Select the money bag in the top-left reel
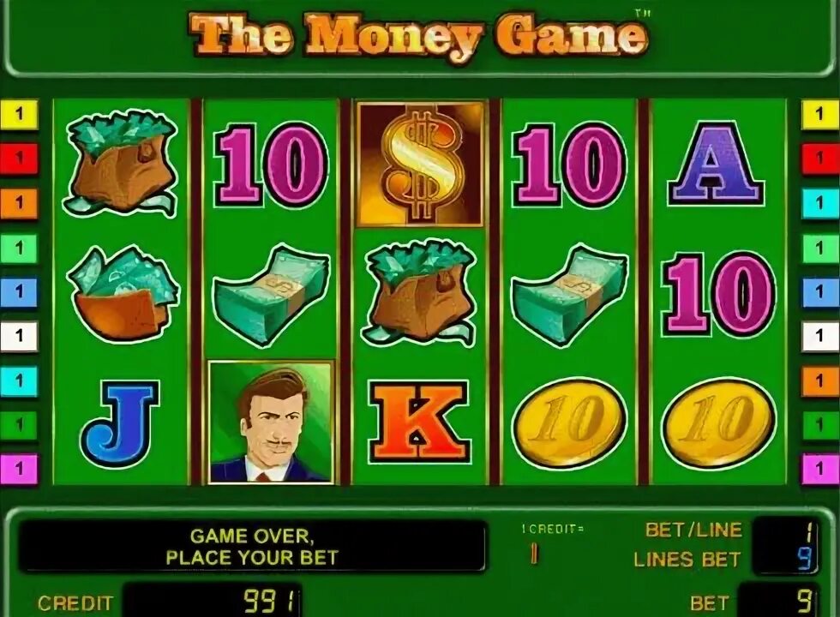Viewport: 840px width, 617px height. click(x=121, y=163)
